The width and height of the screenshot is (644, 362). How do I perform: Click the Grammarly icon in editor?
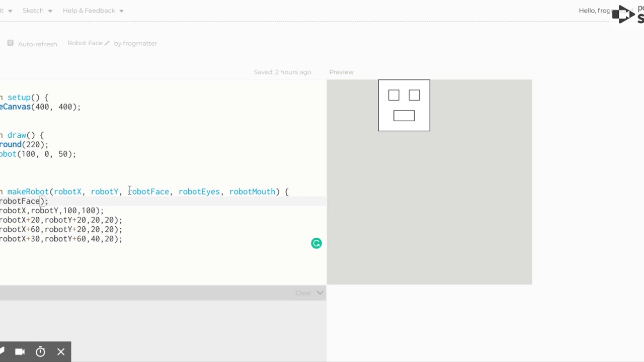point(316,243)
